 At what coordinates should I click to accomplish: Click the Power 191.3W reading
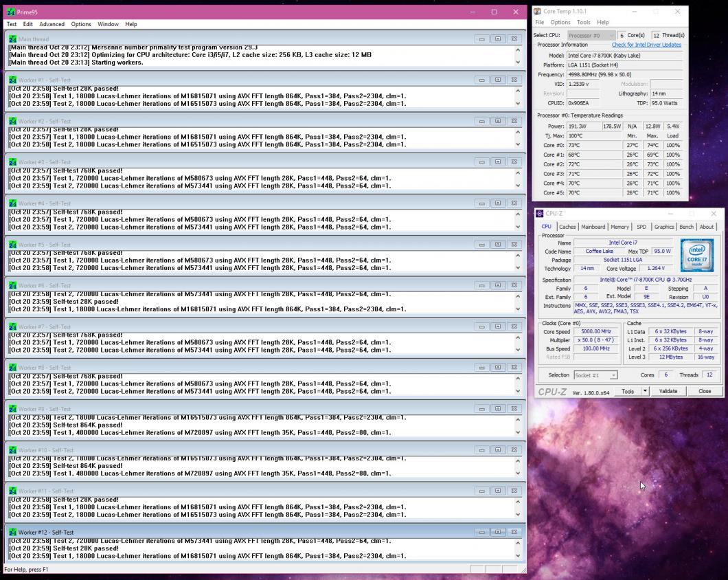pos(583,126)
